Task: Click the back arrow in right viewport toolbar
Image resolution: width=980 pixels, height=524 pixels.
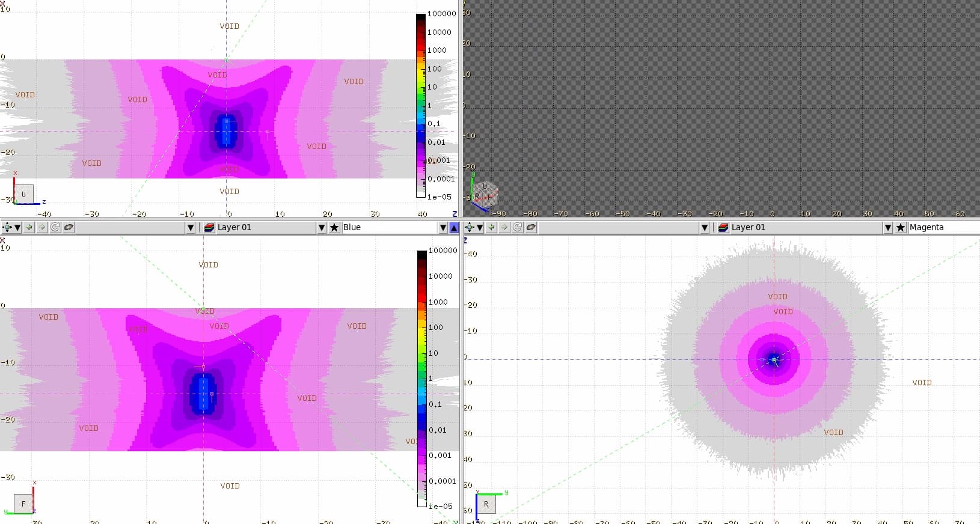Action: tap(492, 228)
